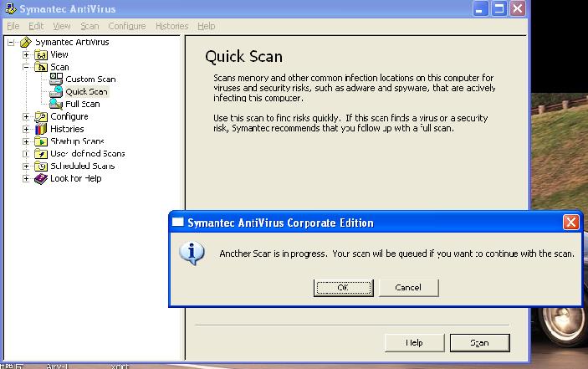The height and width of the screenshot is (369, 588).
Task: Expand the Startup Scans tree node
Action: point(26,141)
